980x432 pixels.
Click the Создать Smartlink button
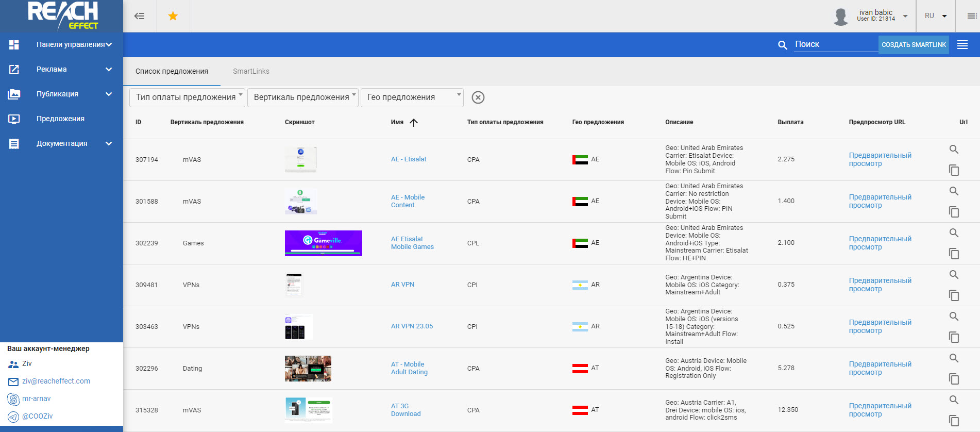pyautogui.click(x=914, y=45)
